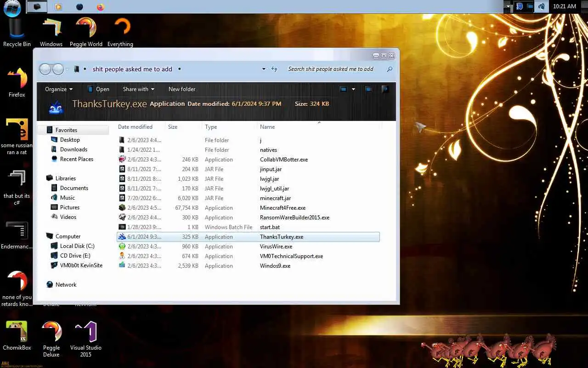Select Libraries in the navigation pane

coord(65,178)
